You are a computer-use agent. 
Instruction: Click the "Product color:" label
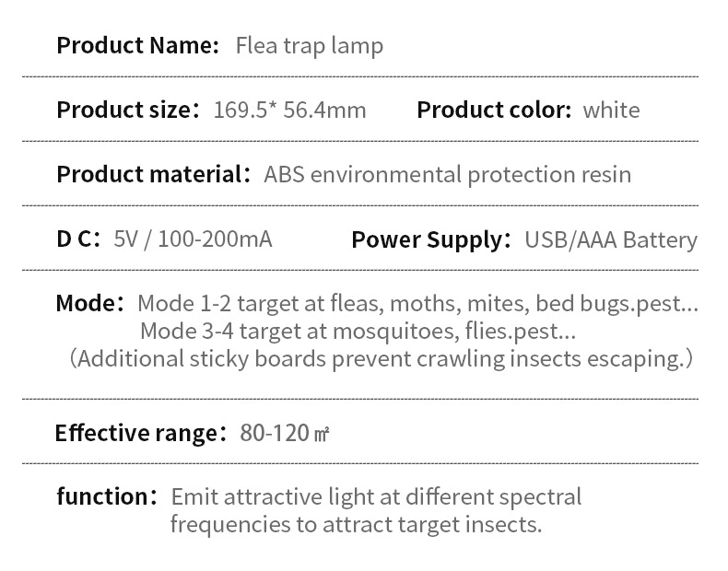point(494,111)
